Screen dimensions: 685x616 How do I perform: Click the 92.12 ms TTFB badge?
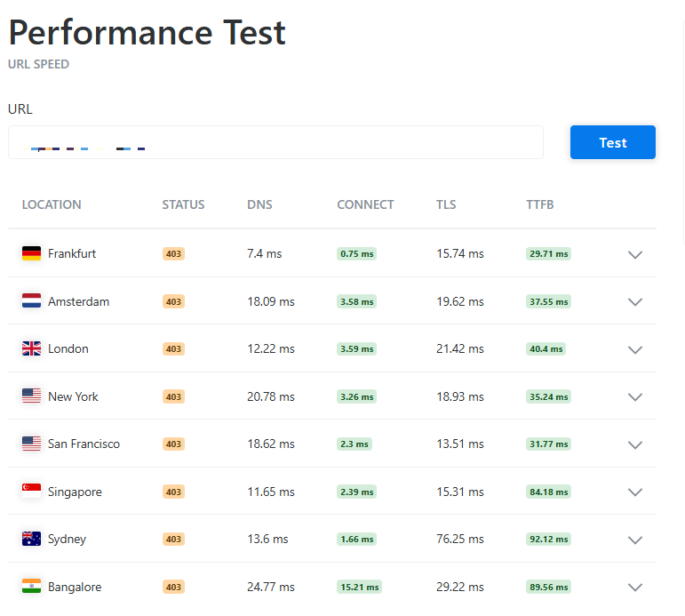coord(548,539)
